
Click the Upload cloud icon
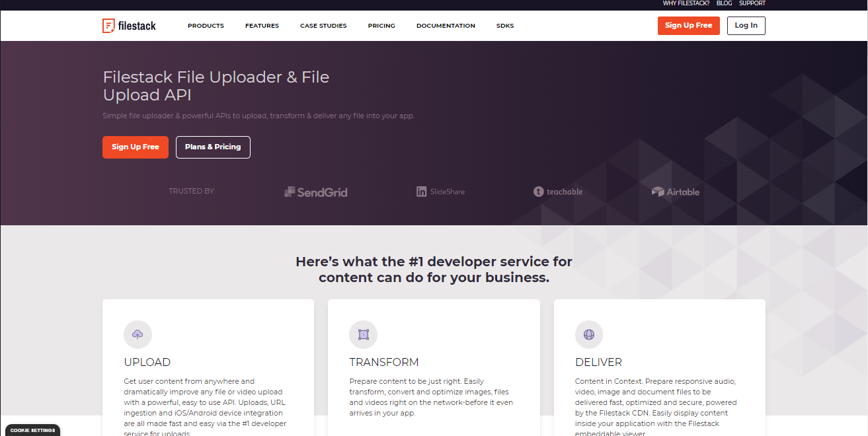coord(138,334)
